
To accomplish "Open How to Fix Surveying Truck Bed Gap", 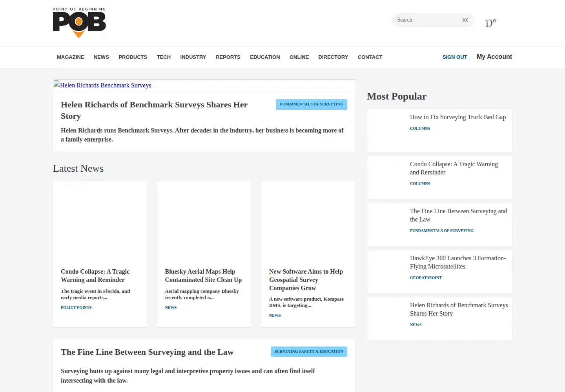I will 458,117.
